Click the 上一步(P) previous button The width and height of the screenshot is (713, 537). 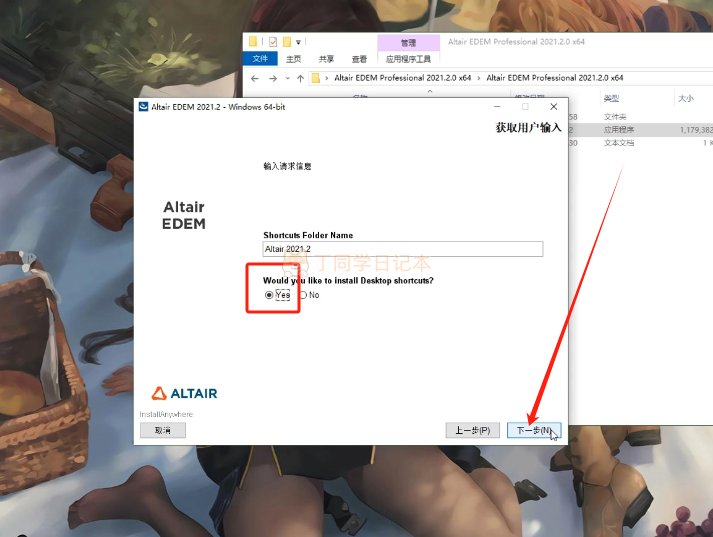click(472, 430)
